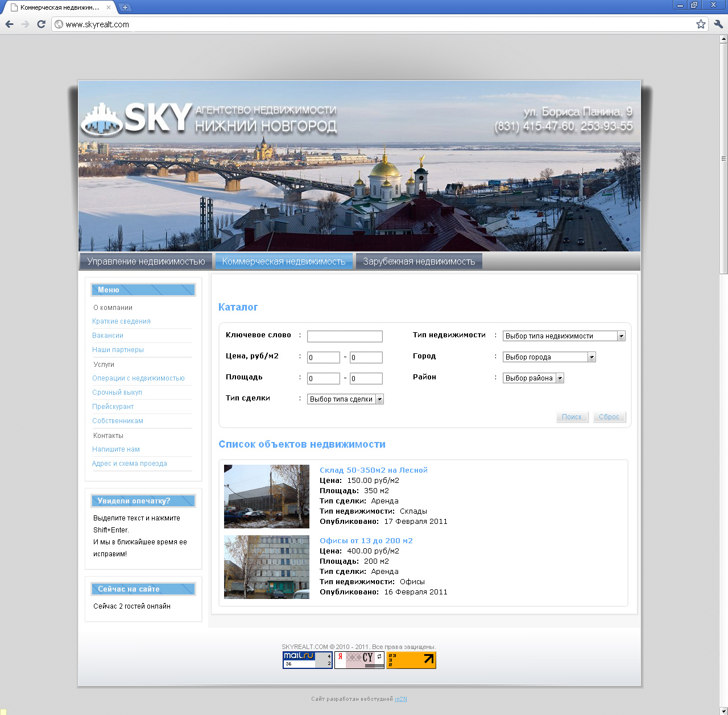The height and width of the screenshot is (715, 728).
Task: Click the Контакты menu heading
Action: click(108, 436)
